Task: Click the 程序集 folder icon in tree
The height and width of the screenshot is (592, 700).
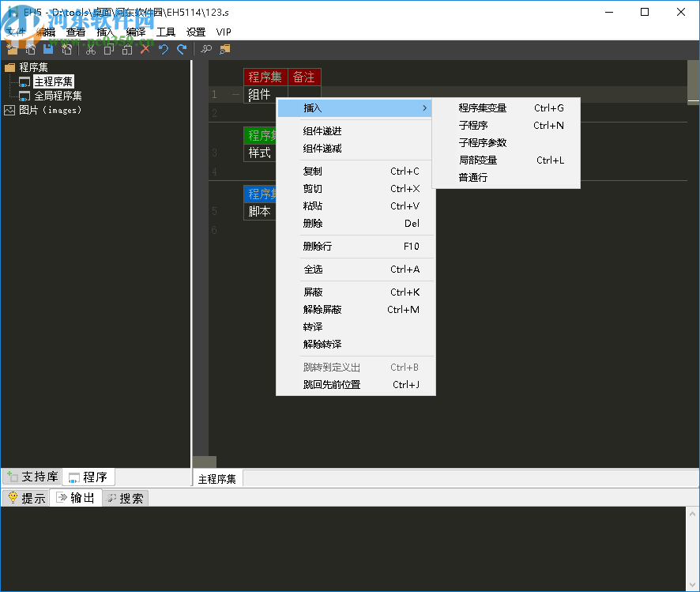Action: tap(9, 67)
